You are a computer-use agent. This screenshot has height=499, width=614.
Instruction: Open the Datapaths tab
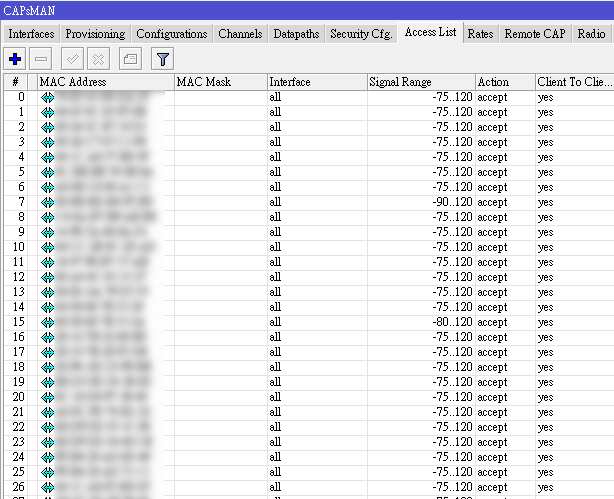(296, 34)
